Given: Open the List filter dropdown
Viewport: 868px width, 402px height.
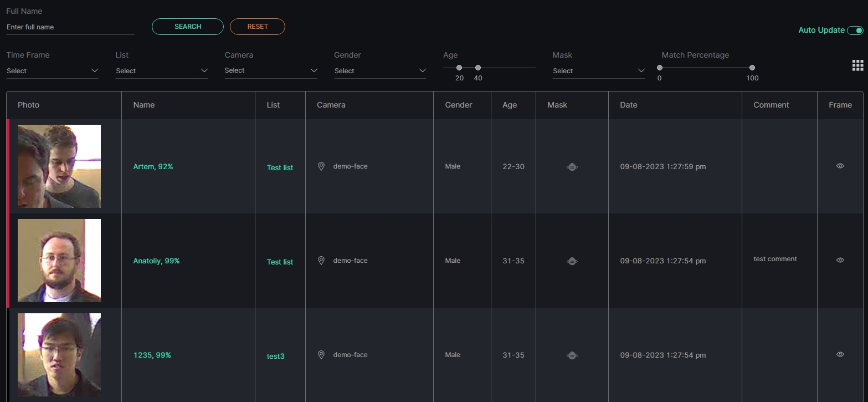Looking at the screenshot, I should tap(162, 71).
